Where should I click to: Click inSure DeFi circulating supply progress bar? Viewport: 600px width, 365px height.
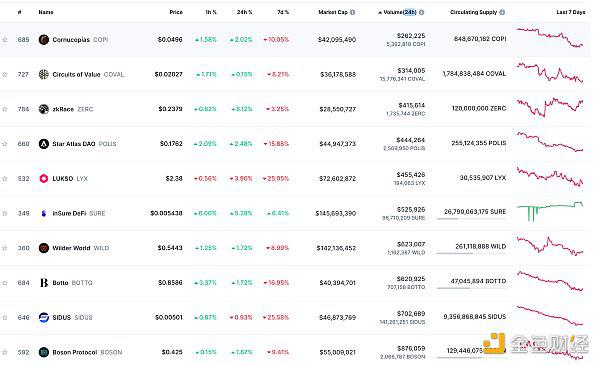pyautogui.click(x=471, y=219)
